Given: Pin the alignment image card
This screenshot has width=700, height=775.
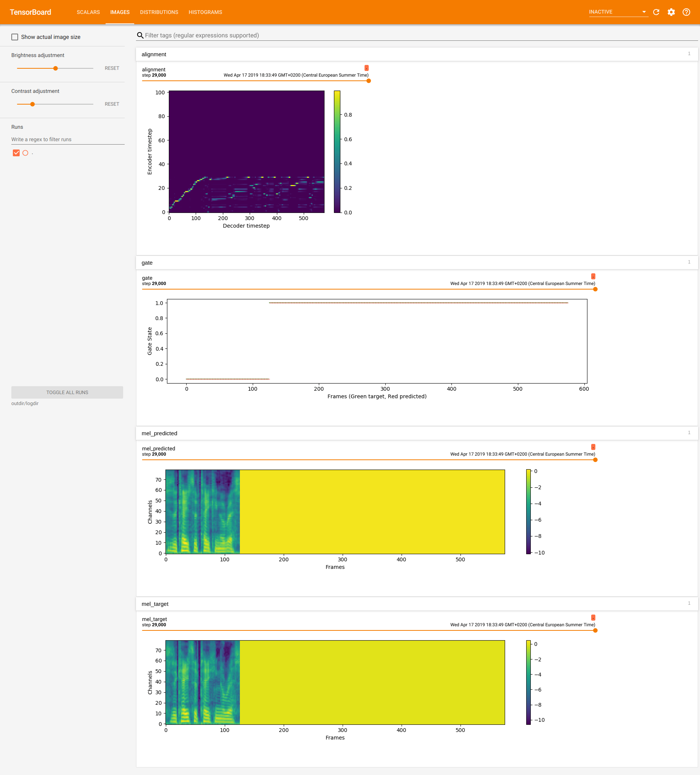Looking at the screenshot, I should click(366, 68).
